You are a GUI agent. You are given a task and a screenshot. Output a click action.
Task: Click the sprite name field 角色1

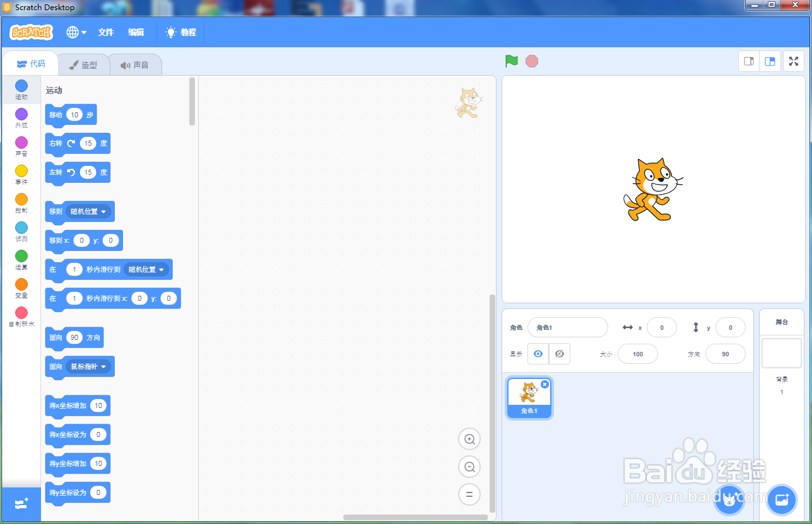tap(568, 327)
